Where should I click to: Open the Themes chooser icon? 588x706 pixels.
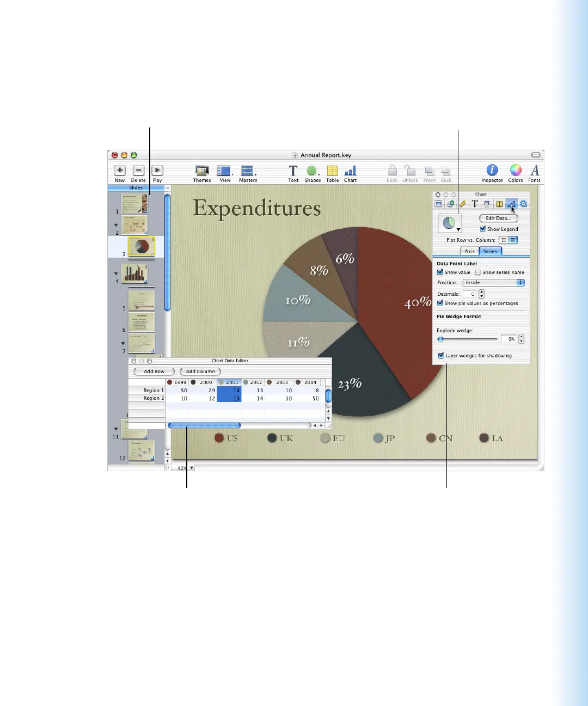pos(202,171)
